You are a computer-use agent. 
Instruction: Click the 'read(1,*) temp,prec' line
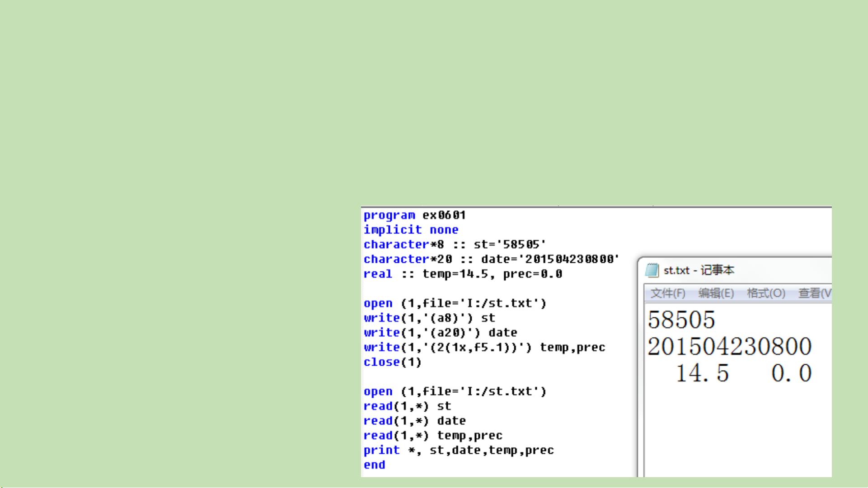click(x=433, y=436)
